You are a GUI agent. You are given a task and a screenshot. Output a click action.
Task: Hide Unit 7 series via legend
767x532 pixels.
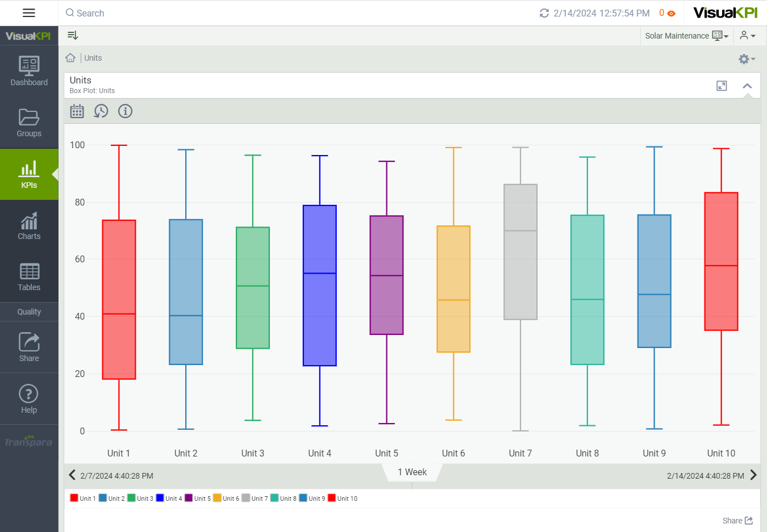coord(255,499)
